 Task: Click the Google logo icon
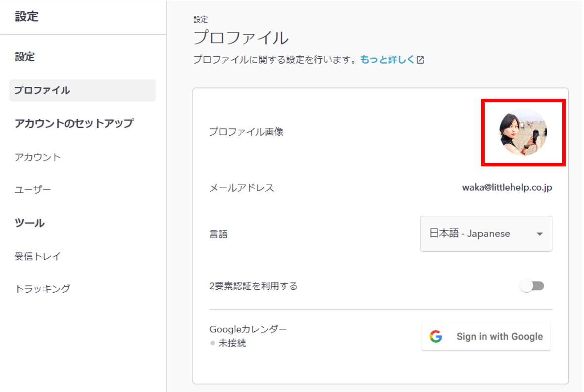pyautogui.click(x=436, y=337)
